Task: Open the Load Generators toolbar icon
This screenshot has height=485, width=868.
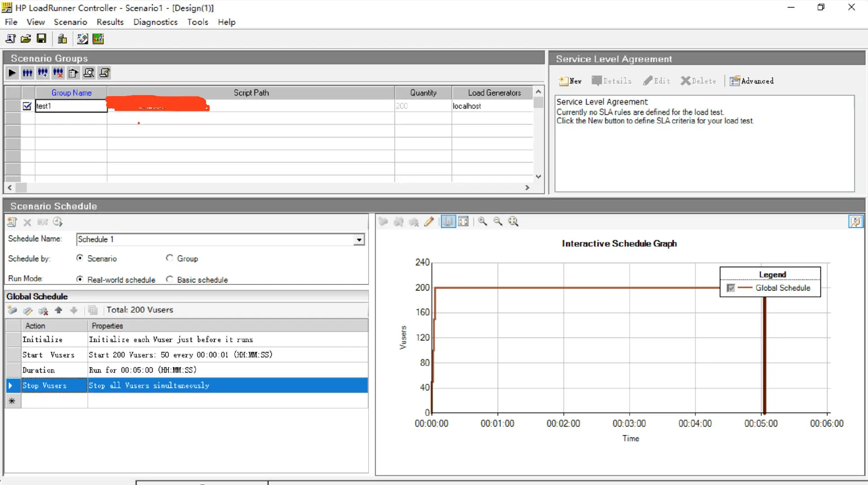Action: pos(62,39)
